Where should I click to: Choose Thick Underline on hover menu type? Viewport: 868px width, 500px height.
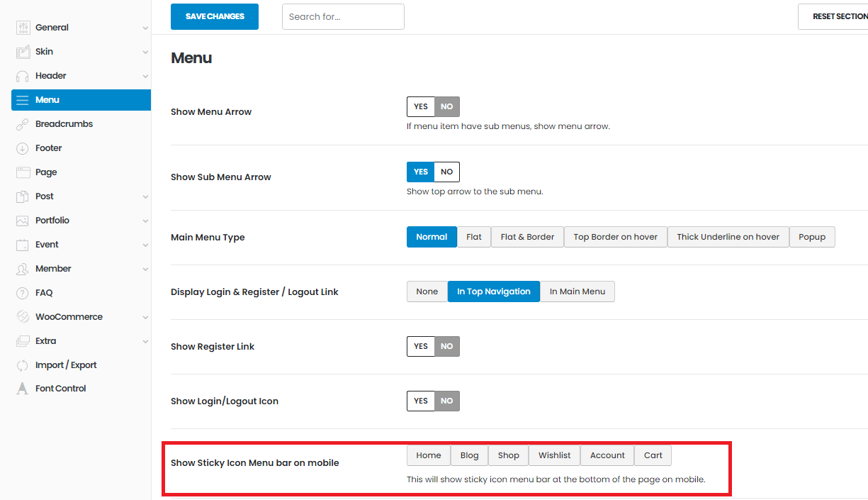728,237
